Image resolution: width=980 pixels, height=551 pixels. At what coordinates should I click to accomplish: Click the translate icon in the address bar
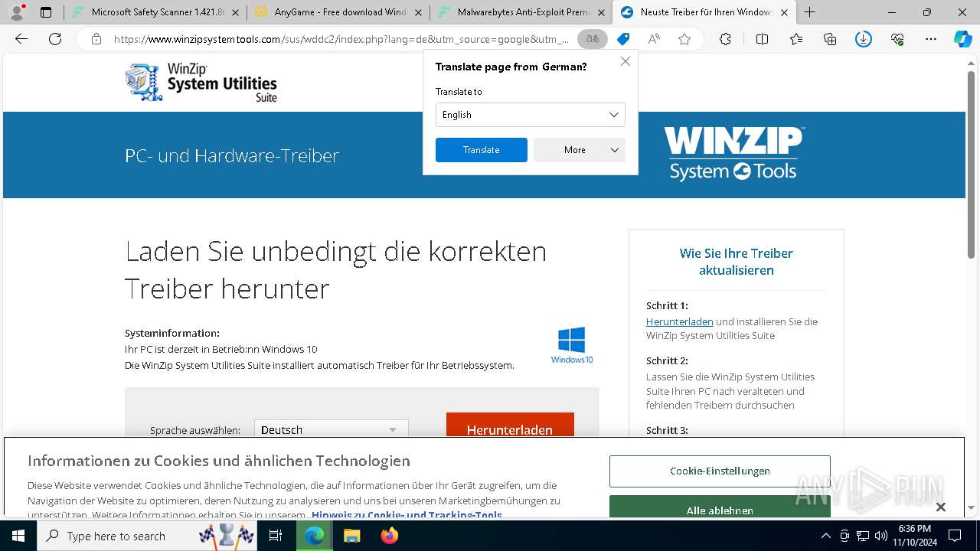click(593, 39)
